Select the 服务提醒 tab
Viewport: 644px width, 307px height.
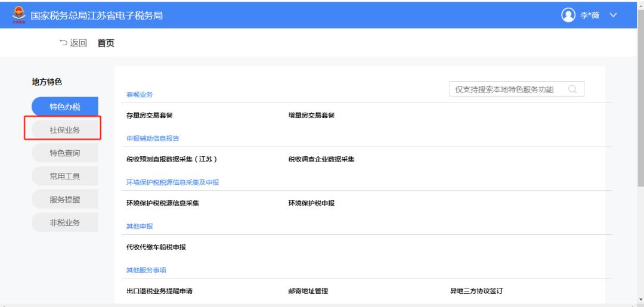click(x=64, y=200)
